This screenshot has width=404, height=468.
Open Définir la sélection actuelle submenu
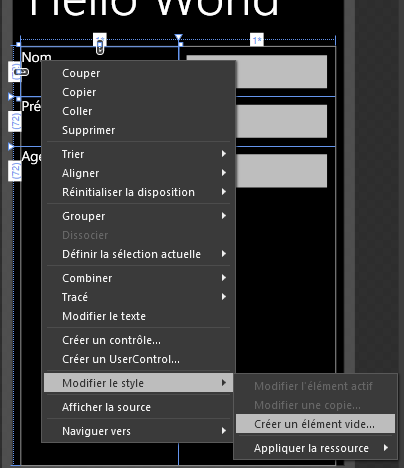138,254
